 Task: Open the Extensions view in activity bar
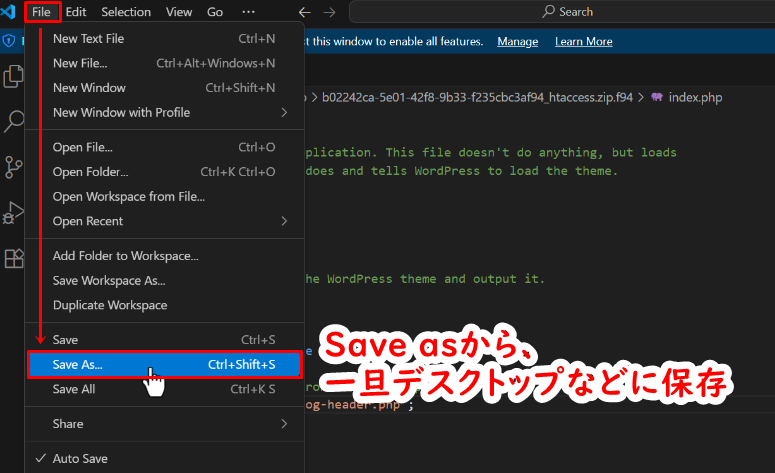coord(14,258)
